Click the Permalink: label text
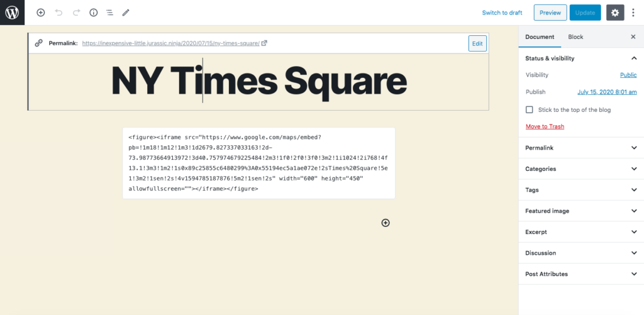The height and width of the screenshot is (315, 644). [x=64, y=43]
